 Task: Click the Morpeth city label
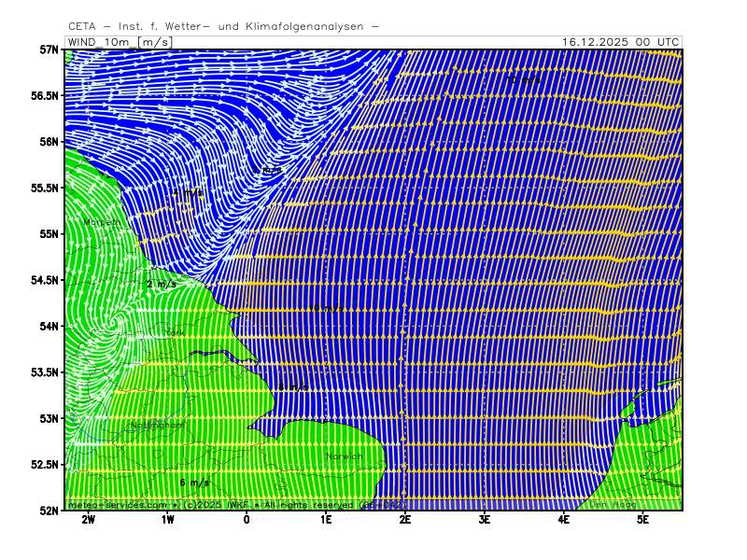(x=101, y=222)
